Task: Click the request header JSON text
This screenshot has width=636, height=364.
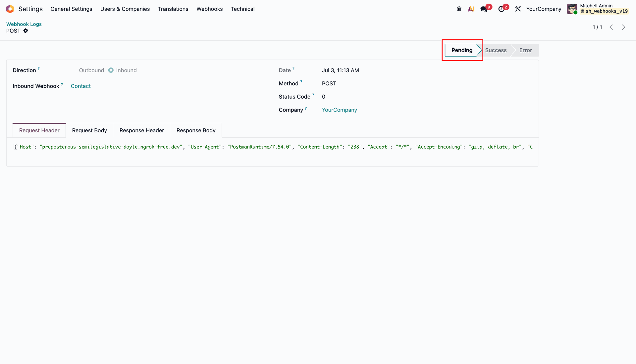Action: coord(273,147)
